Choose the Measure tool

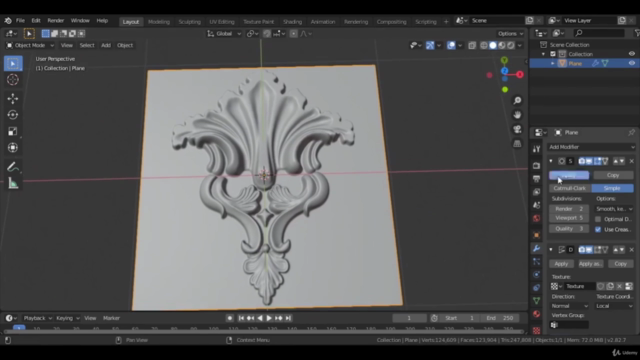13,183
